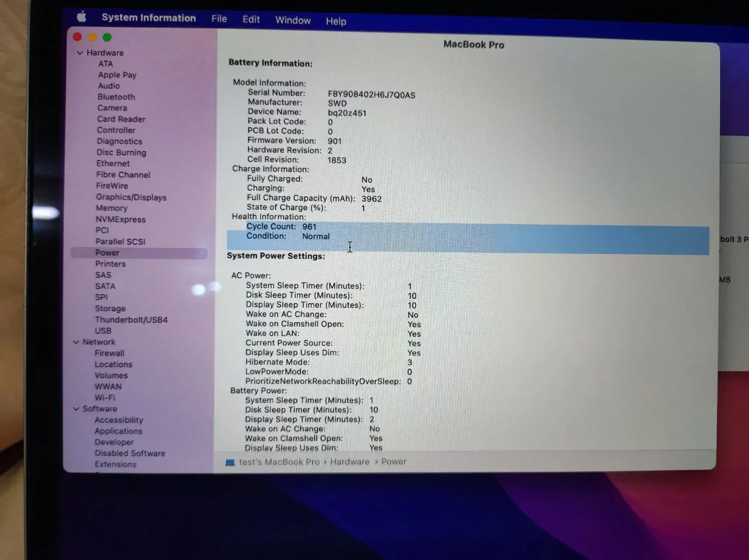
Task: Select Wi-Fi under Network
Action: 105,398
